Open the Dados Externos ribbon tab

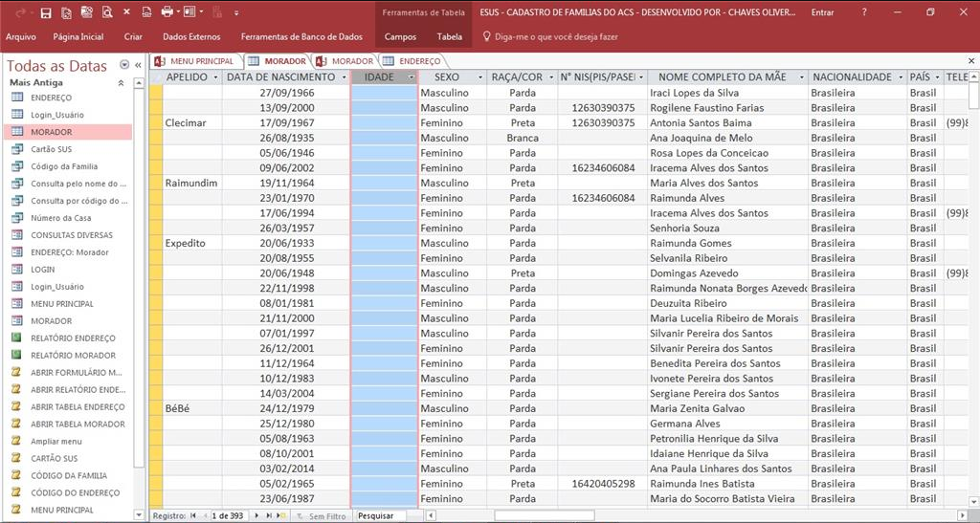(x=191, y=36)
